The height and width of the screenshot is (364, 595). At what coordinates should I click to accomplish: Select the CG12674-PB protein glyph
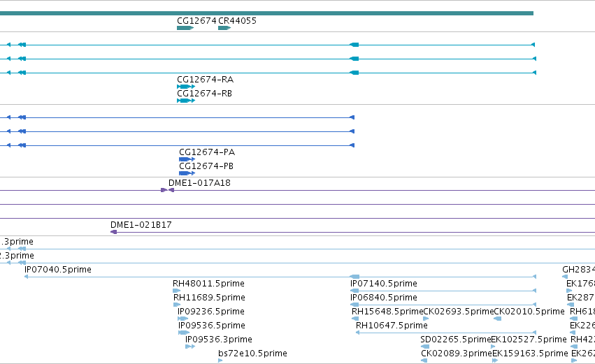pos(187,173)
